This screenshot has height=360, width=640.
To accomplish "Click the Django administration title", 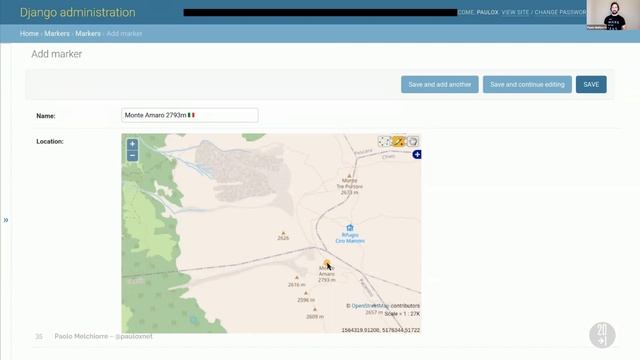I will coord(78,12).
